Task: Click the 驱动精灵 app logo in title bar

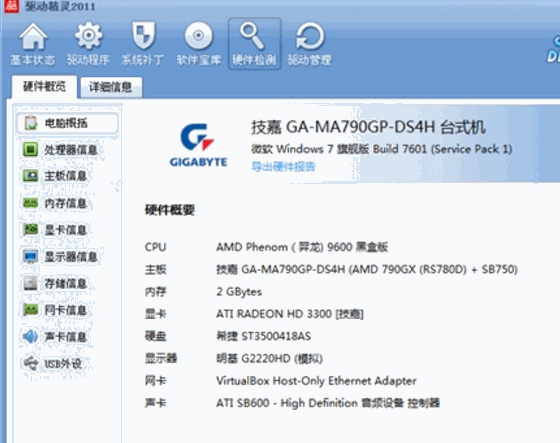Action: [11, 6]
